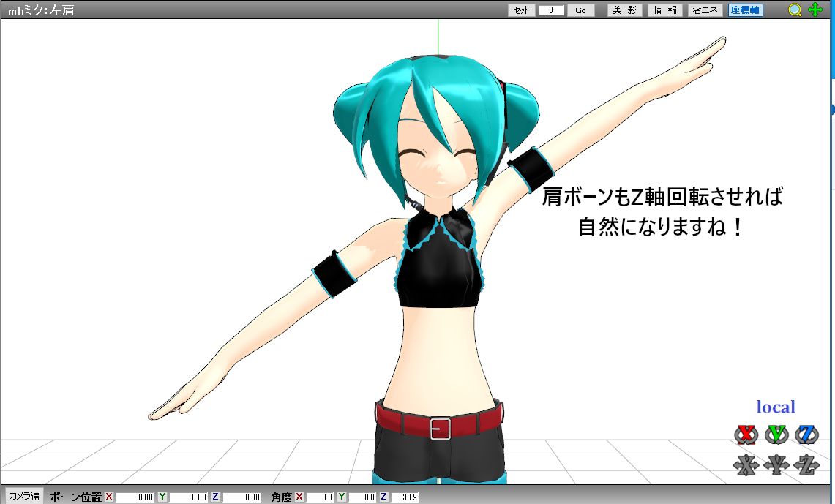835x504 pixels.
Task: Click the bone position Y field
Action: pyautogui.click(x=188, y=497)
